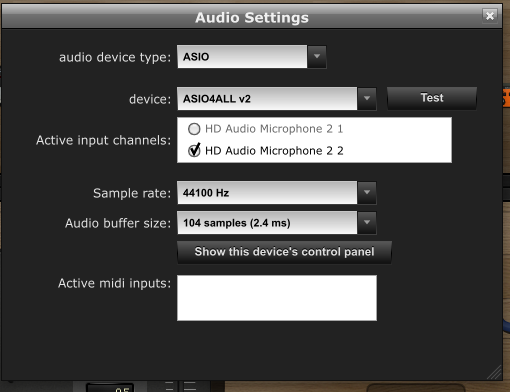
Task: Click the ASIO4ALL v2 device field
Action: [x=267, y=99]
